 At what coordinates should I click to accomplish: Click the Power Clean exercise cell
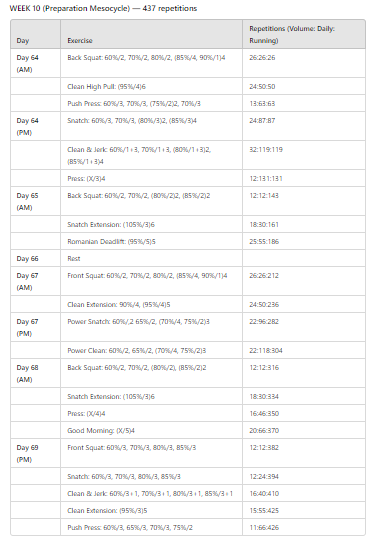pos(152,350)
